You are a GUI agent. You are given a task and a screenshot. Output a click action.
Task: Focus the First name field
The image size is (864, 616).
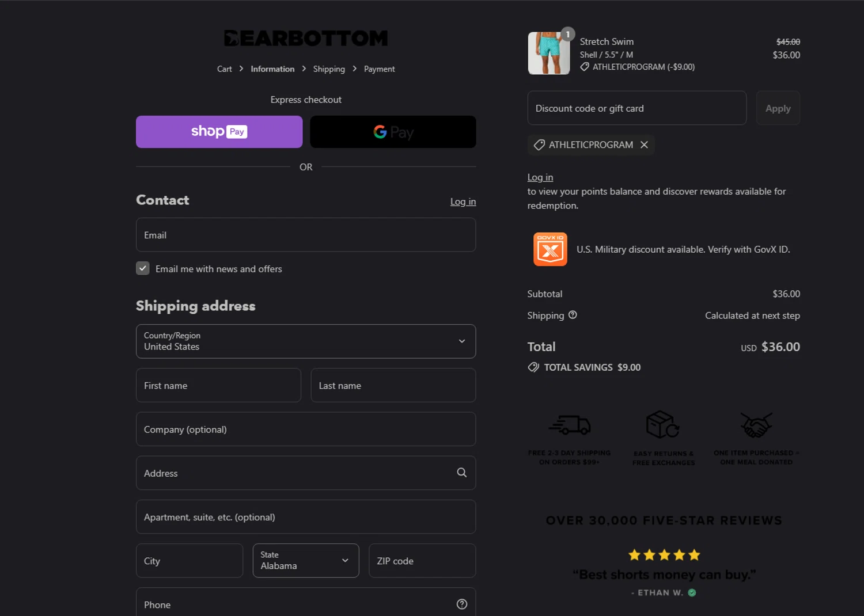218,385
